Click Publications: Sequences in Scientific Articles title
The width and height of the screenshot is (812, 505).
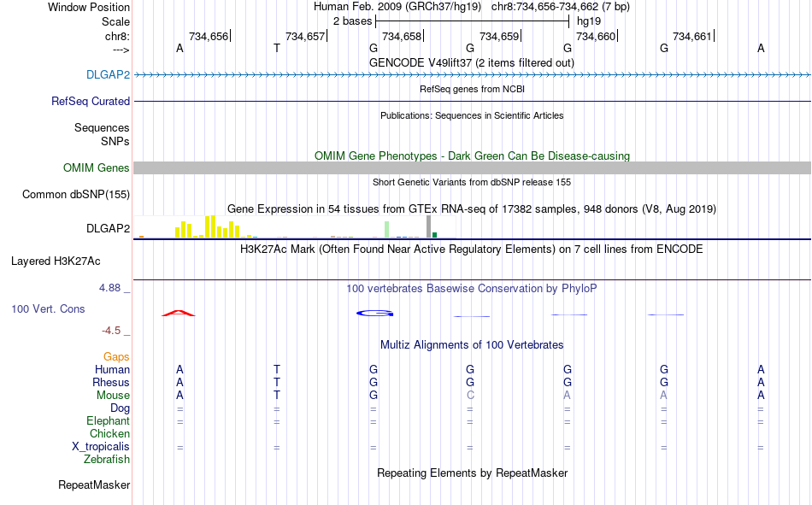472,115
